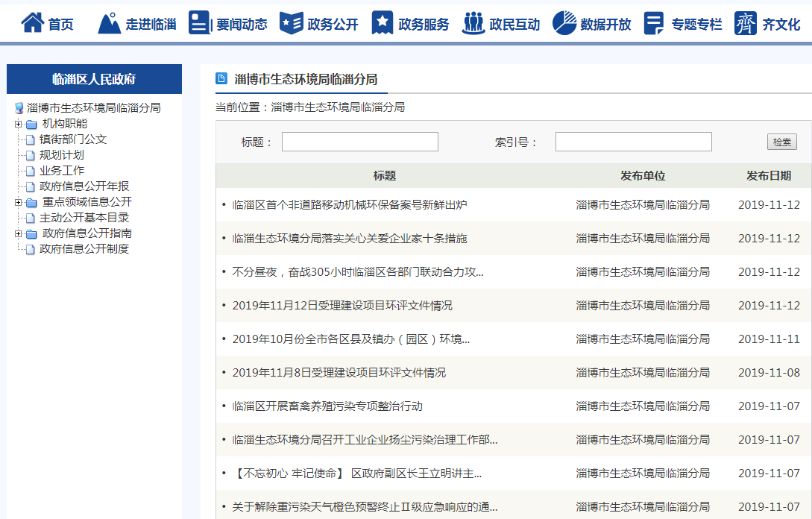The image size is (812, 519).
Task: Select 政府信息公开年报 in the tree
Action: 84,186
